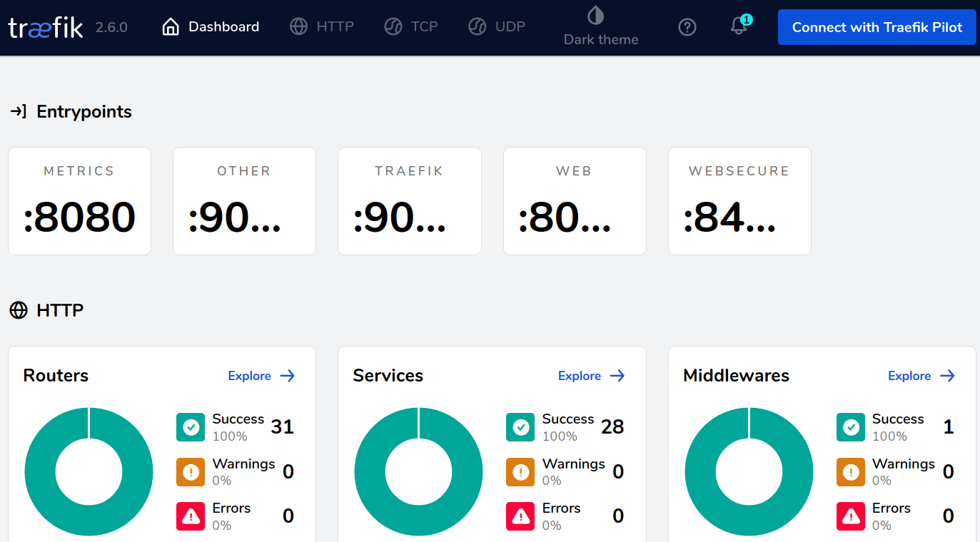Click the Routers success checkmark icon
This screenshot has height=542, width=980.
pyautogui.click(x=191, y=427)
